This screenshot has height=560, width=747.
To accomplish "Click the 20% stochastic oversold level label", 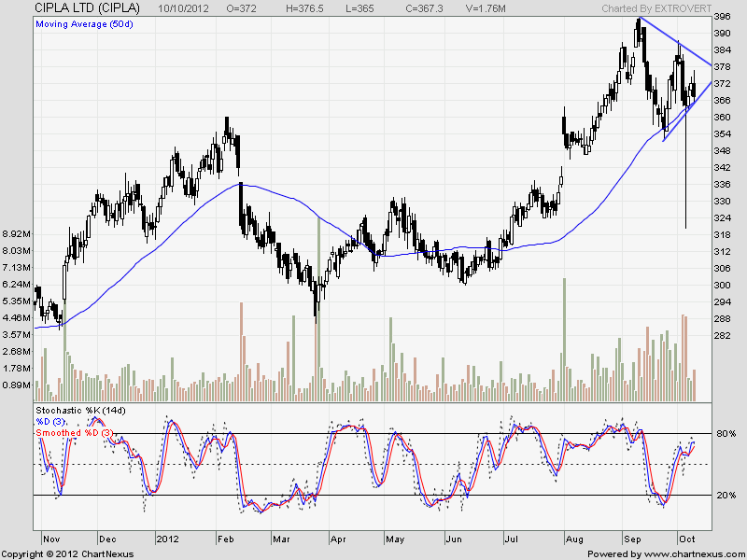I will pyautogui.click(x=726, y=496).
